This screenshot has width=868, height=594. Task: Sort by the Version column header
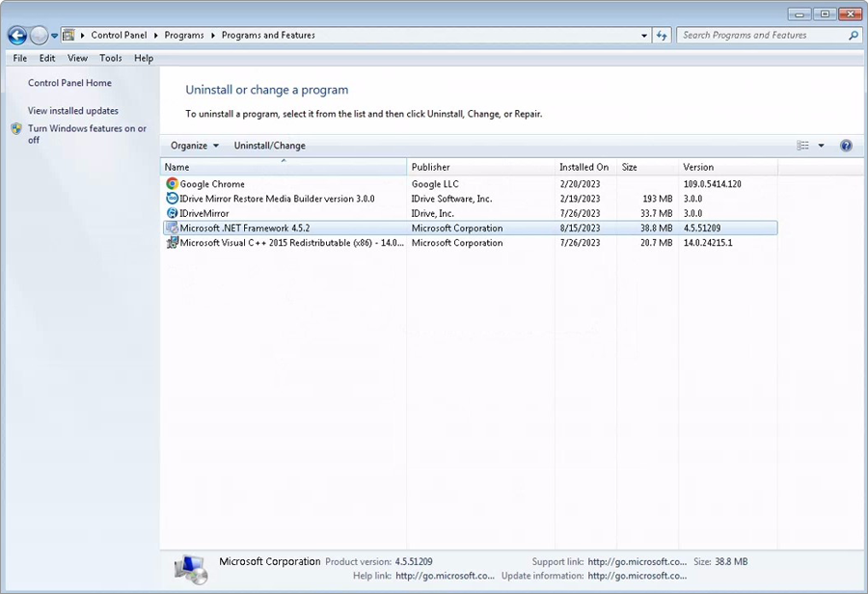pos(728,167)
